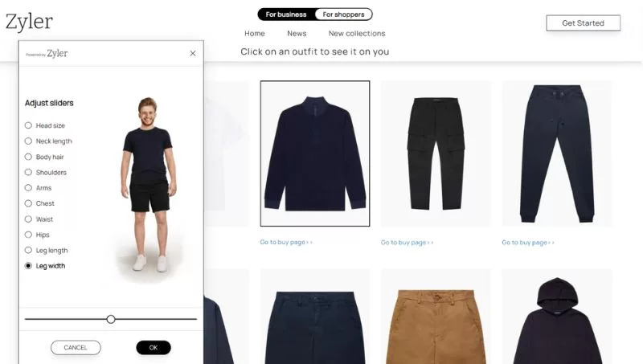Switch to For business toggle

point(286,14)
